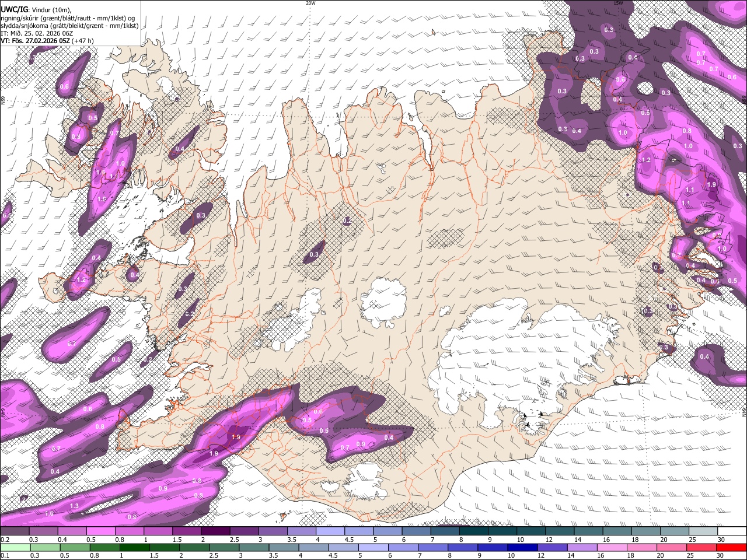Click the '0.1' label on the rain scale row
Viewport: 747px width, 560px height.
[5, 555]
